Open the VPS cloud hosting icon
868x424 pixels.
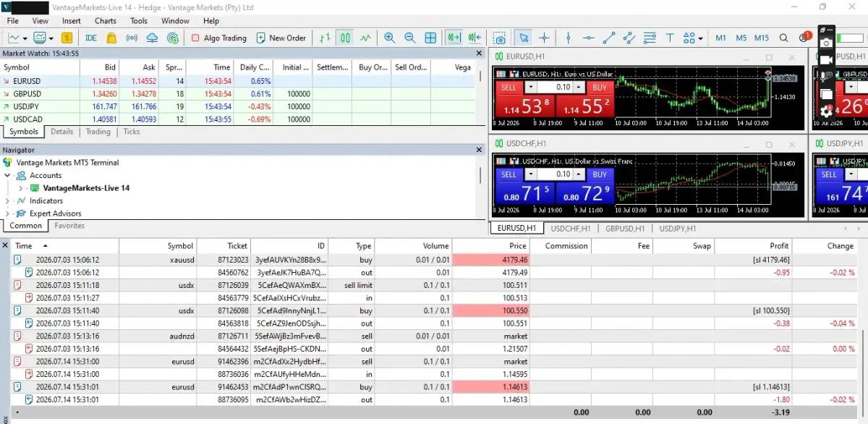152,38
